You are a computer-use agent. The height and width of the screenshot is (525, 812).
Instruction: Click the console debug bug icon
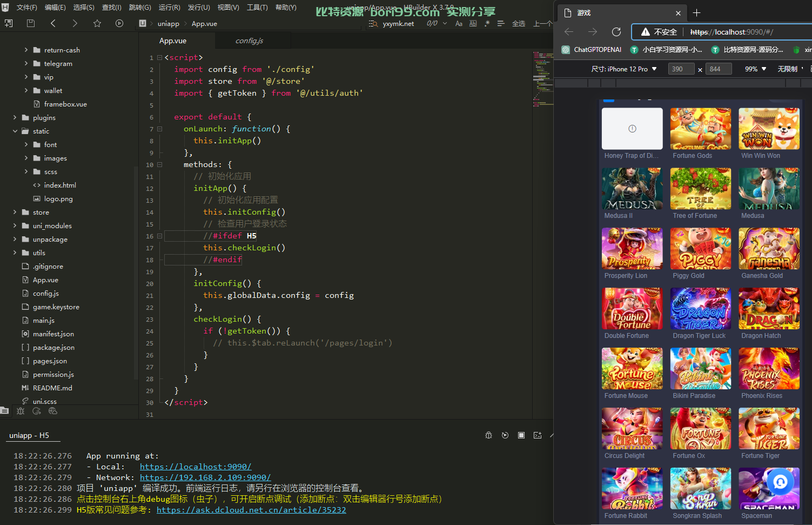(x=489, y=435)
